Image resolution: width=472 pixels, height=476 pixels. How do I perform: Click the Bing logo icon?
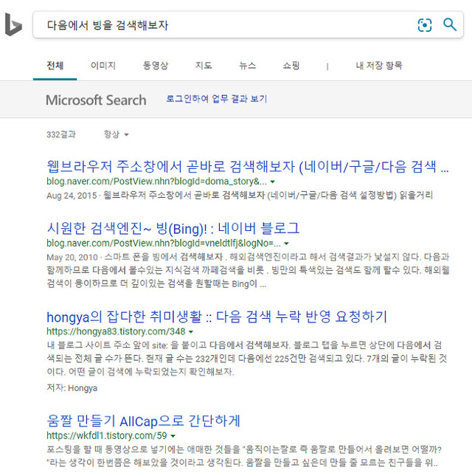pos(13,25)
